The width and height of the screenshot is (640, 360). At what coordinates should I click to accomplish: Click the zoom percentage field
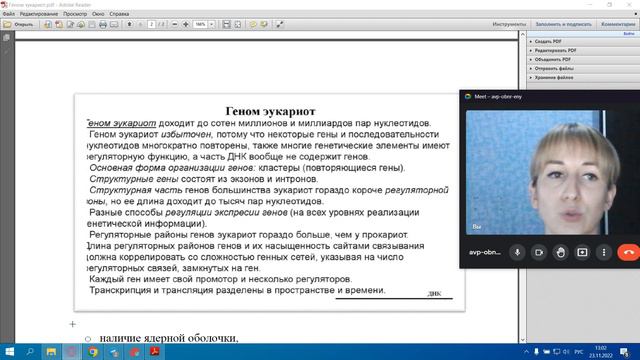point(200,24)
